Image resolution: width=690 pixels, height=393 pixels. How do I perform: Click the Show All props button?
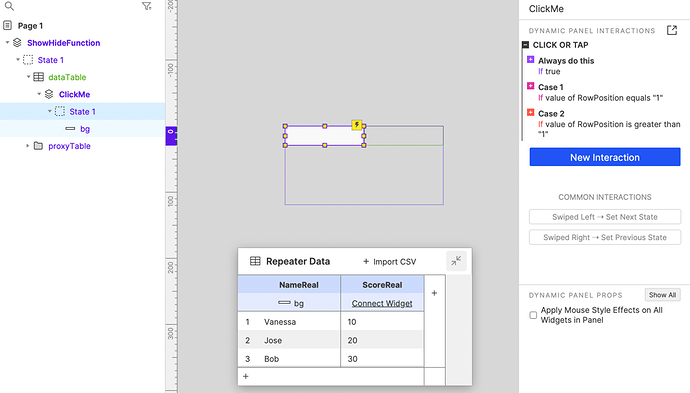(662, 295)
